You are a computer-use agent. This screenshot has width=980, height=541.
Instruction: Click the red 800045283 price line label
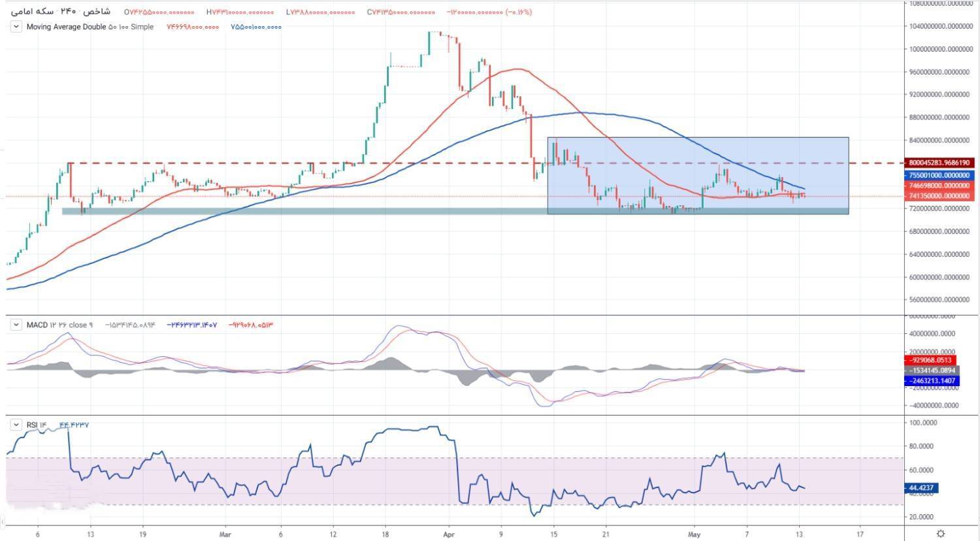[x=940, y=163]
